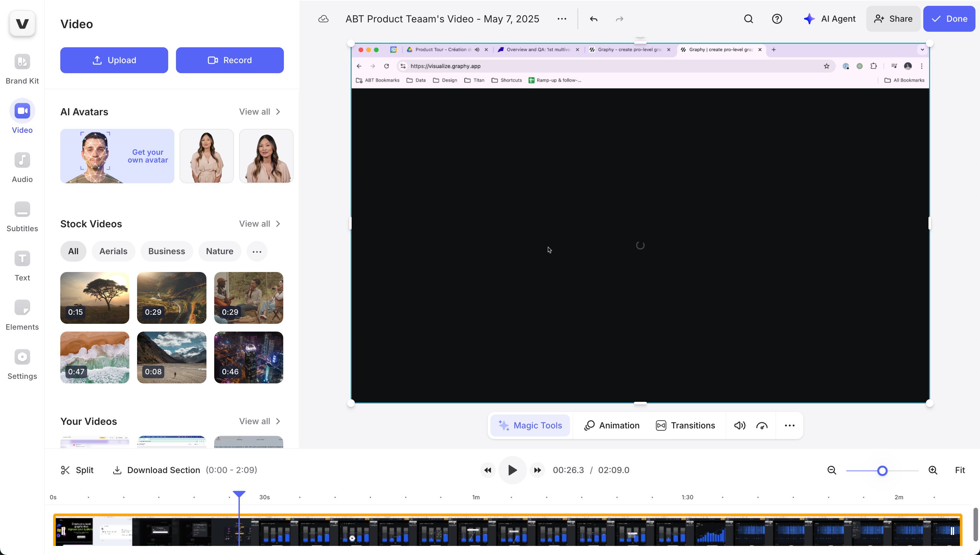Open the Text panel
This screenshot has width=980, height=555.
(x=22, y=266)
